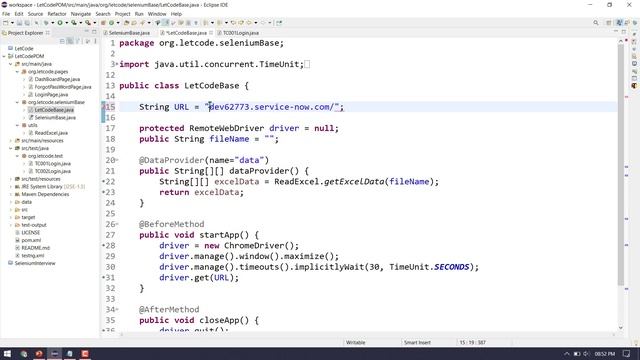
Task: Collapse the org.letcode.pages package
Action: 18,72
